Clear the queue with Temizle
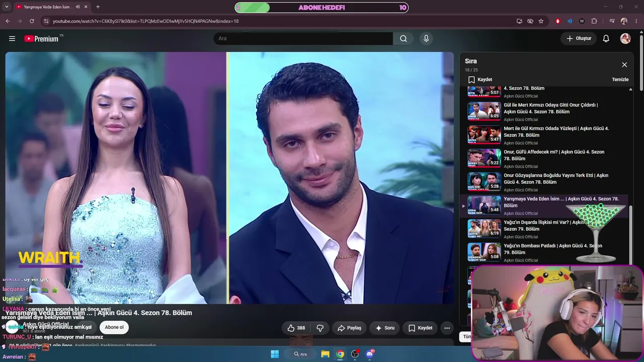This screenshot has width=644, height=362. [620, 79]
